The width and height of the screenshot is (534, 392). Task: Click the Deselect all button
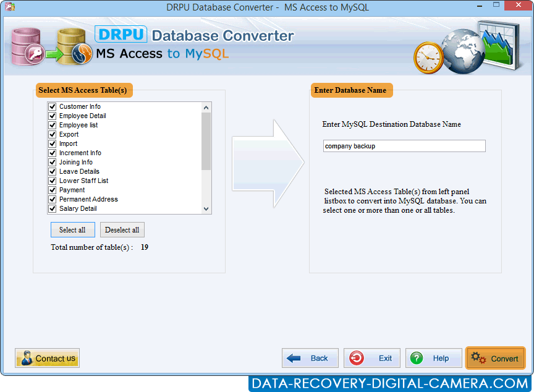[122, 230]
